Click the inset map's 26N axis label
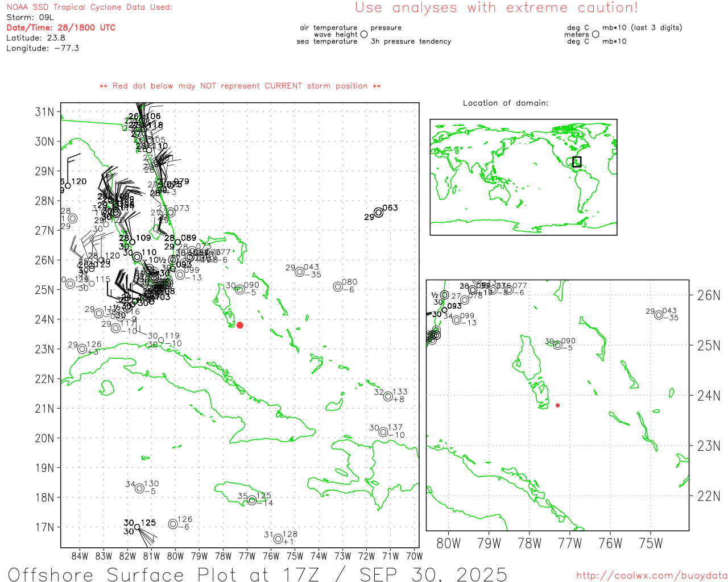Image resolution: width=728 pixels, height=582 pixels. pyautogui.click(x=709, y=295)
